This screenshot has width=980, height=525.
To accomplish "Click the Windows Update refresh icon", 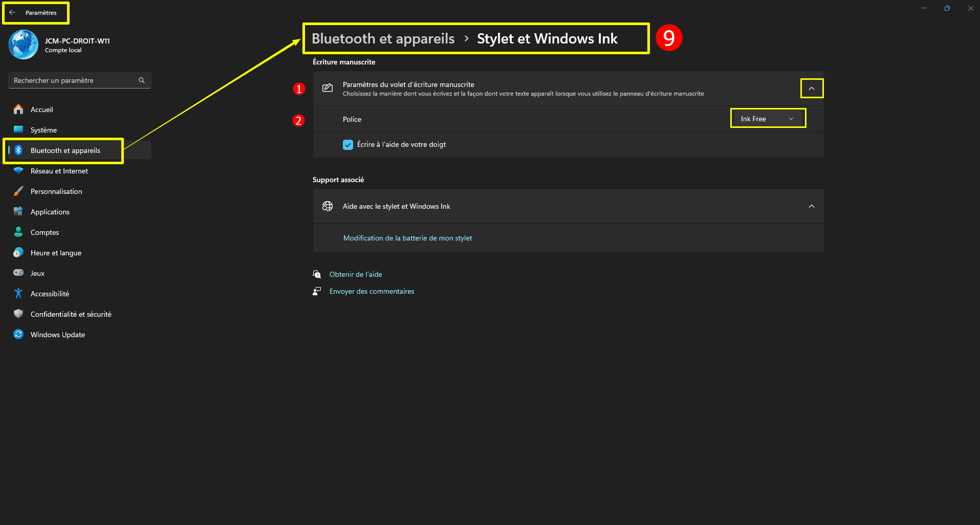I will point(18,335).
